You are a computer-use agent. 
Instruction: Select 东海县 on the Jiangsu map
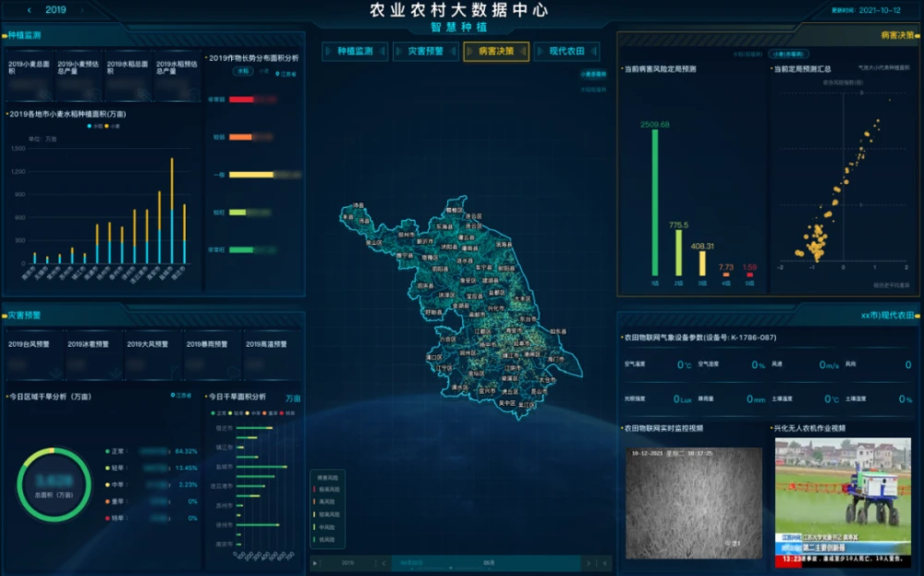[x=444, y=227]
